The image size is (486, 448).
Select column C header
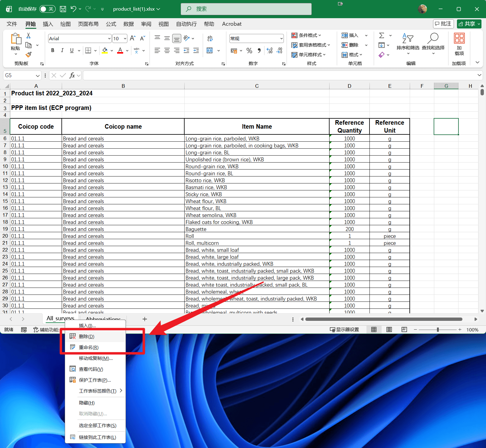pyautogui.click(x=257, y=86)
